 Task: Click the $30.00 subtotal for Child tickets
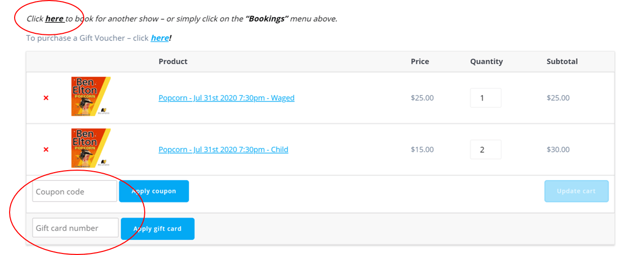558,149
